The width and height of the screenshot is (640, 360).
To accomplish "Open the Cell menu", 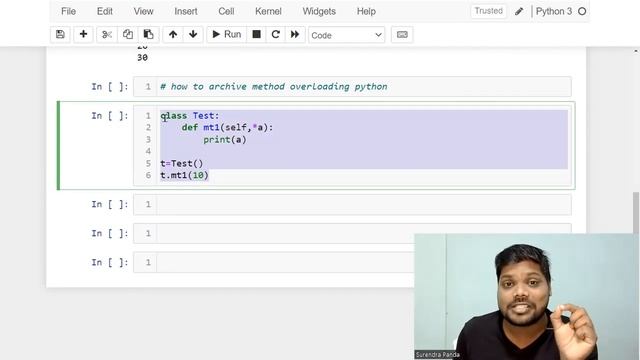I will pyautogui.click(x=226, y=11).
